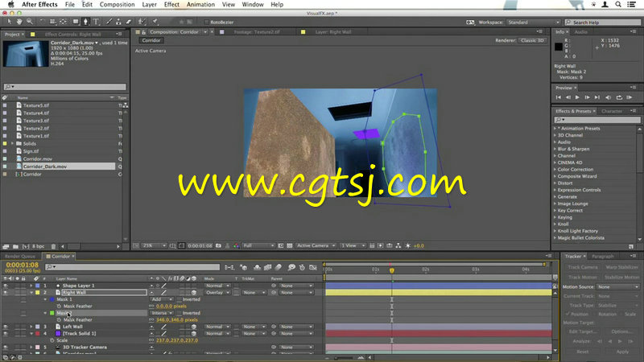This screenshot has height=362, width=644.
Task: Toggle region of interest button
Action: pyautogui.click(x=281, y=246)
